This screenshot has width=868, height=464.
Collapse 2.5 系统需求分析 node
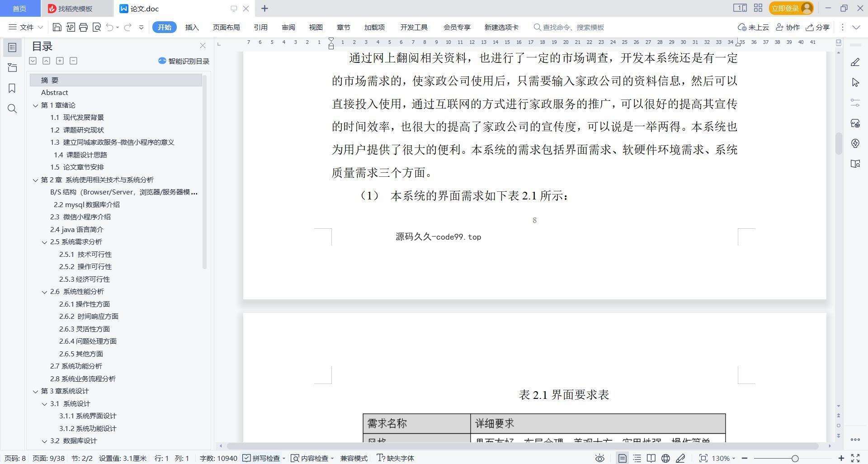coord(44,242)
